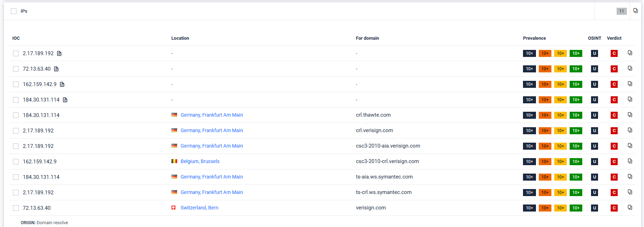Click document icon next to 162.159.142.9
644x227 pixels.
[62, 84]
